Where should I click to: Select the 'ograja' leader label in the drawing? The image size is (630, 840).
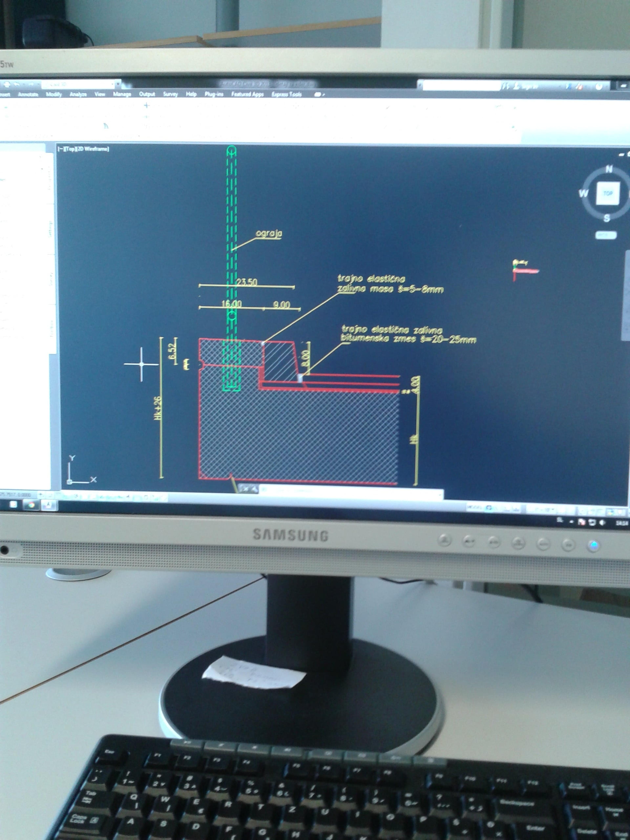(x=269, y=233)
